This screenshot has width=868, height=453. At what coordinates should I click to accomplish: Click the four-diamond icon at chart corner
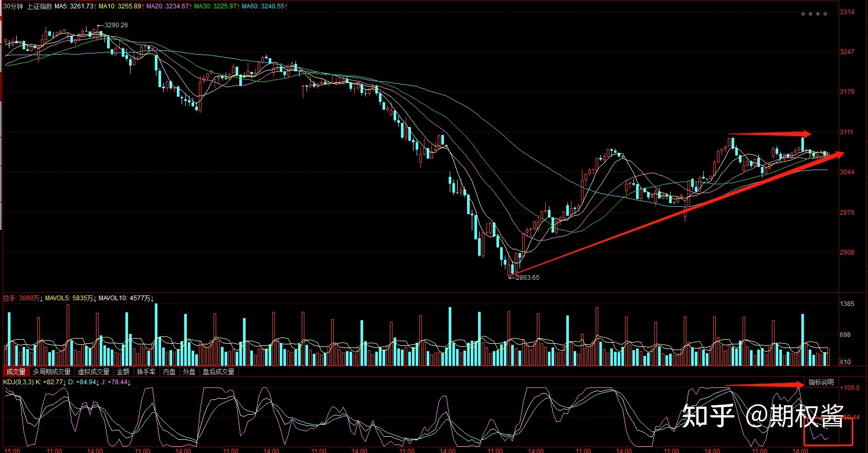814,14
